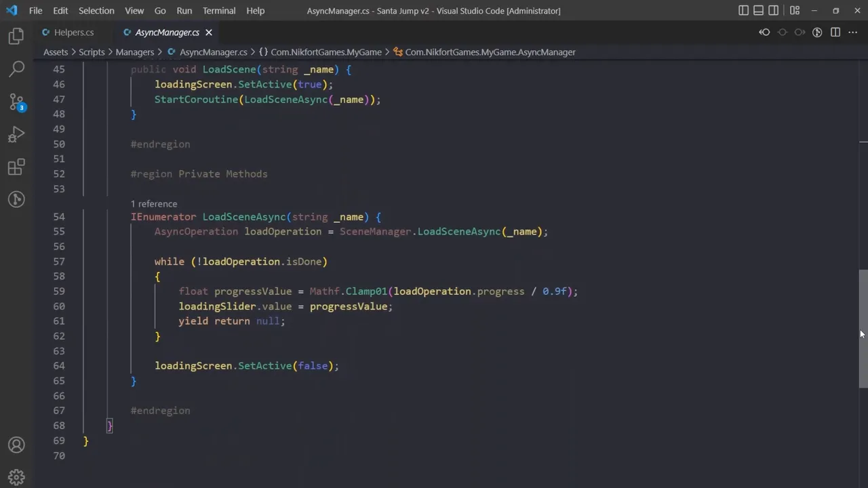Open the Search view in activity bar
Image resolution: width=868 pixels, height=488 pixels.
pyautogui.click(x=16, y=68)
